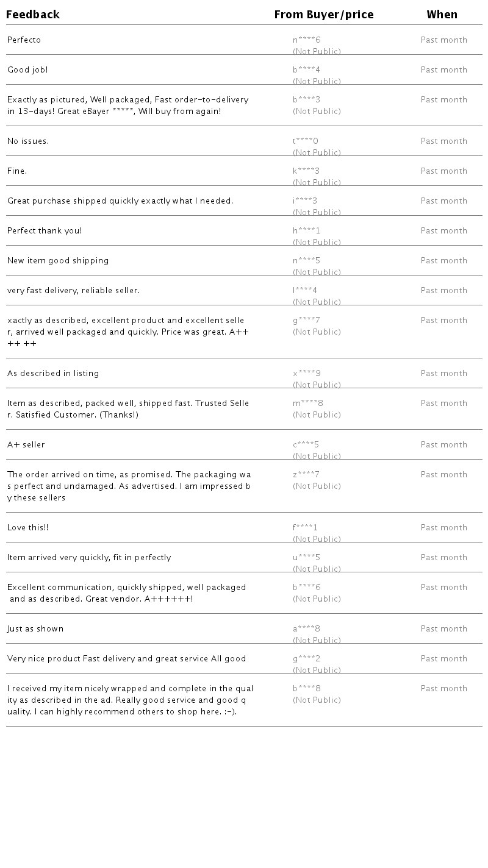Click buyer g****7 username
The image size is (488, 868).
click(x=306, y=321)
